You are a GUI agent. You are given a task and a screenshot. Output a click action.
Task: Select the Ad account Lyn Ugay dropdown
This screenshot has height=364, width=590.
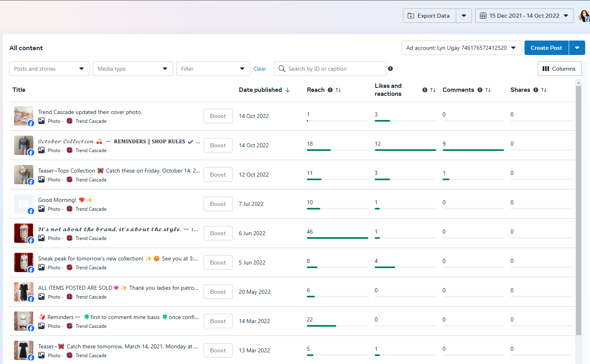pyautogui.click(x=461, y=48)
